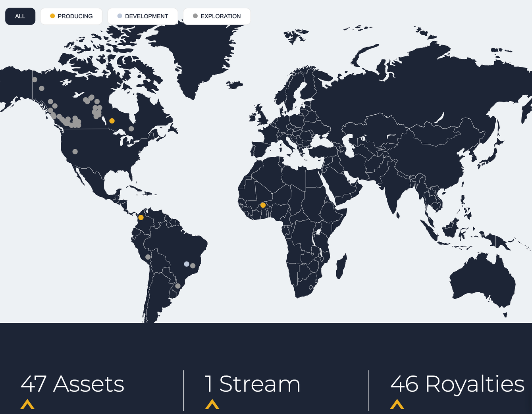Select the light-blue development marker in Brazil

coord(187,264)
